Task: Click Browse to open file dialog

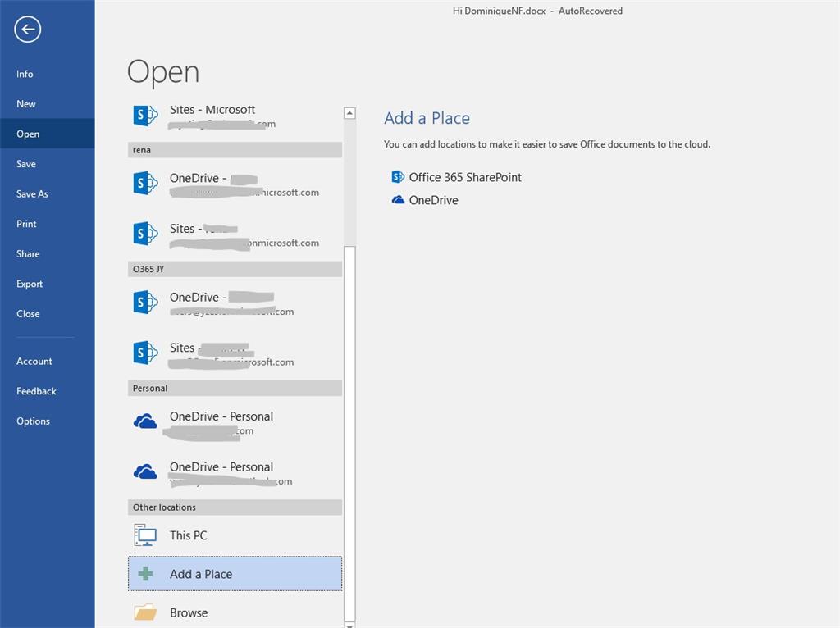Action: (x=235, y=612)
